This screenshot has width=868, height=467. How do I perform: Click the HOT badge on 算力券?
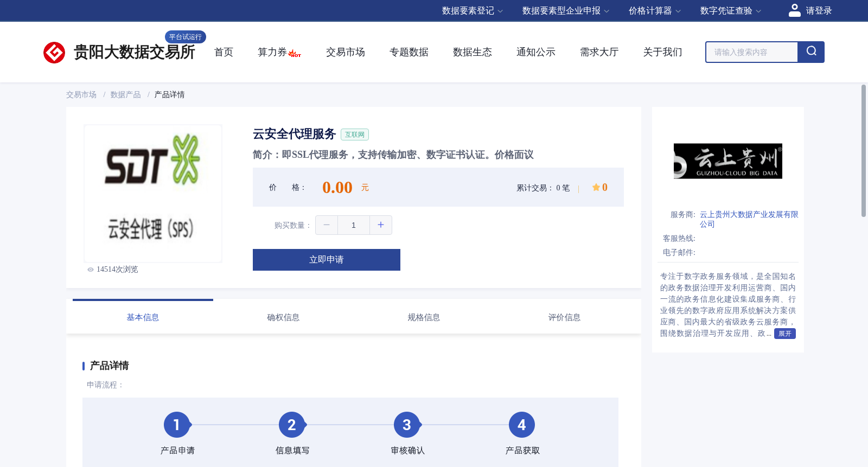295,54
